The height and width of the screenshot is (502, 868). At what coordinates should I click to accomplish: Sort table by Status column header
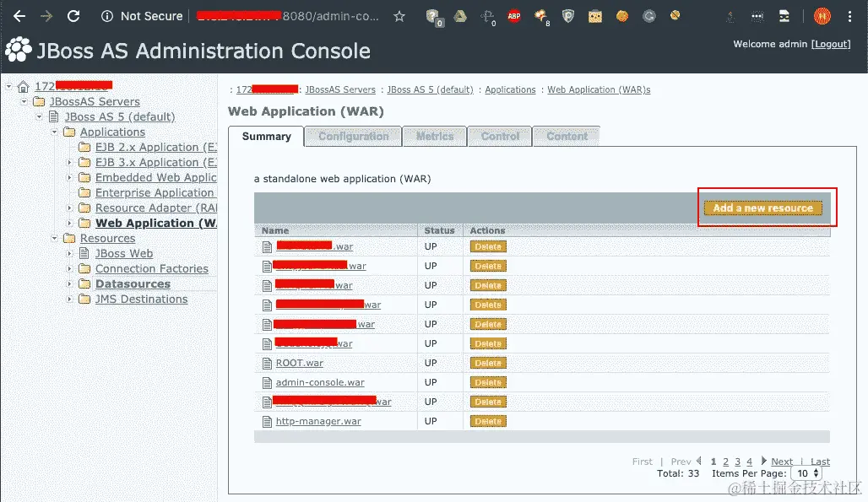tap(439, 230)
